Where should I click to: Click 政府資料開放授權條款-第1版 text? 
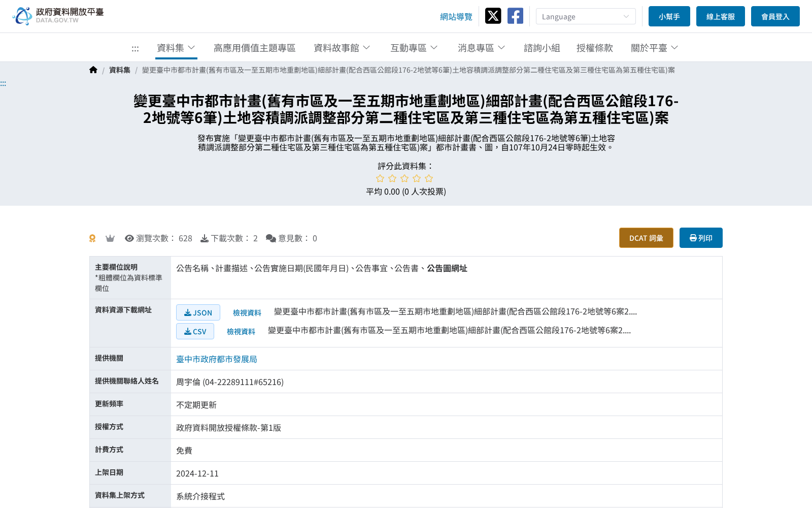pos(228,428)
